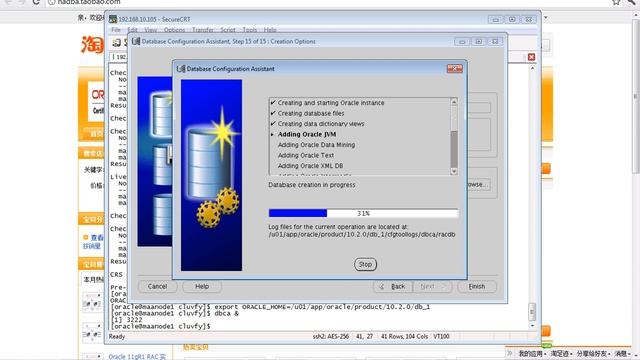Close the Database Configuration Assistant progress dialog
Screen dimensions: 640x360
point(454,69)
